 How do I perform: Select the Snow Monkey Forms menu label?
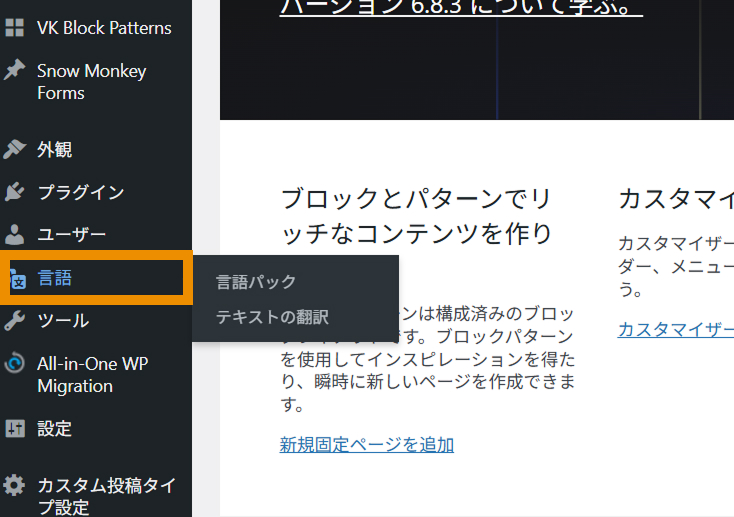(x=91, y=82)
